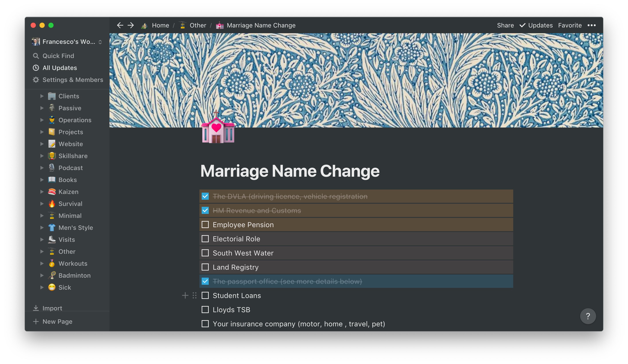Open Quick Find search
Image resolution: width=628 pixels, height=364 pixels.
pos(58,56)
